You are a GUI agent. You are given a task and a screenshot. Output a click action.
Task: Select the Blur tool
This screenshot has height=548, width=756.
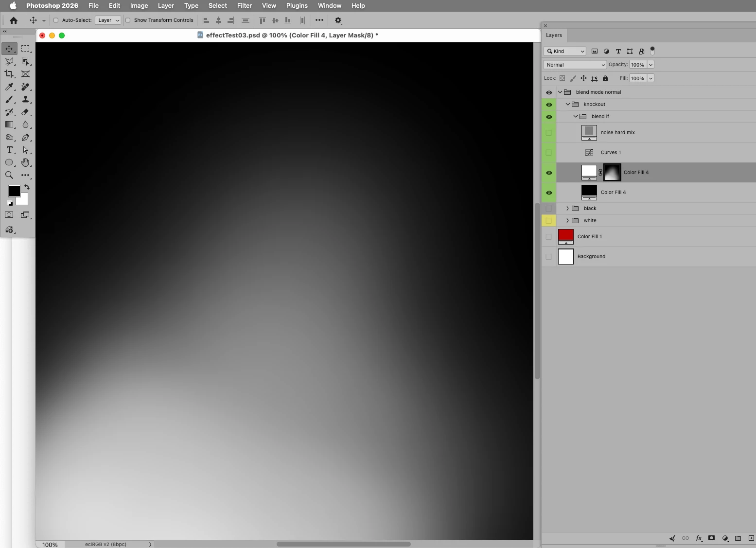(25, 124)
